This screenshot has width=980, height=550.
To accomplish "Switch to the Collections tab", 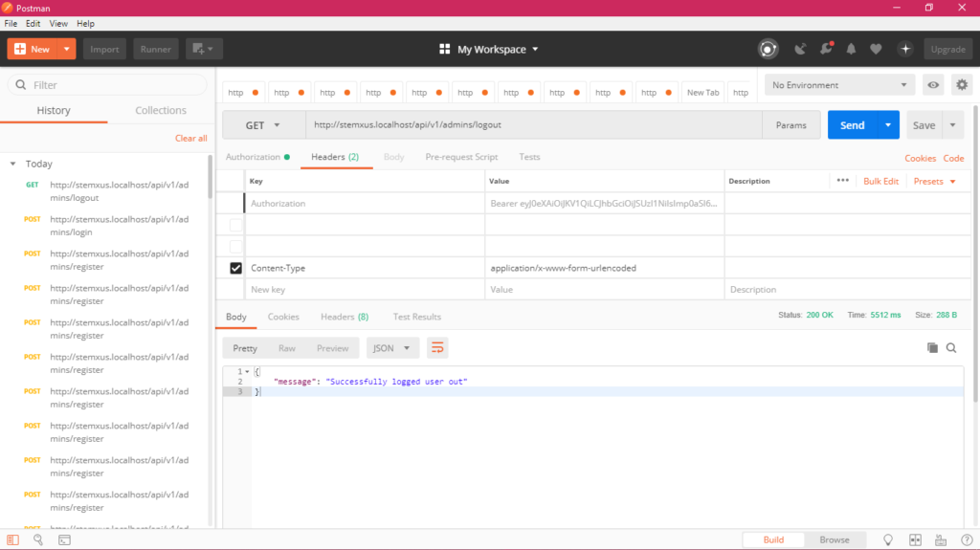I will [161, 110].
